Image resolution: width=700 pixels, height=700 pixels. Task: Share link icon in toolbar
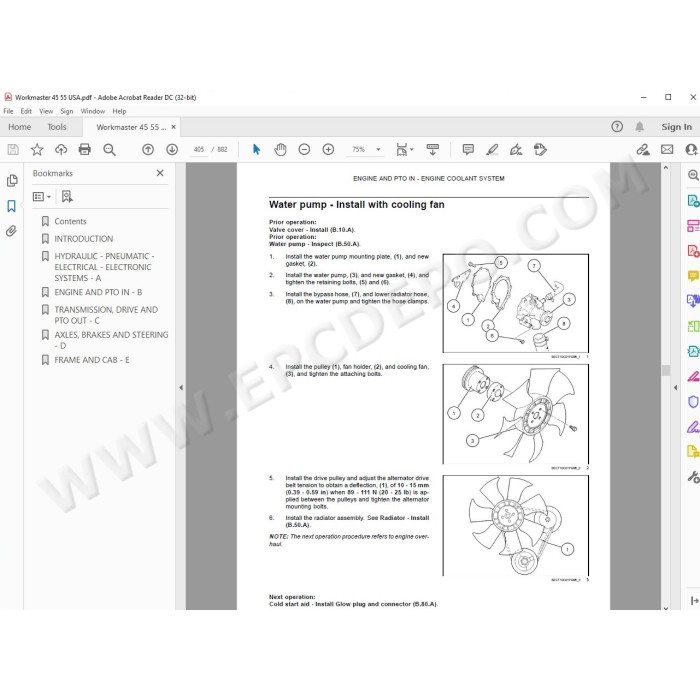(643, 150)
